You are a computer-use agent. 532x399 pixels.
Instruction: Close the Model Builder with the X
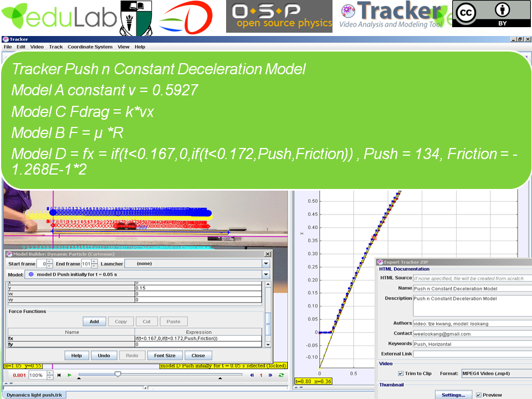268,254
